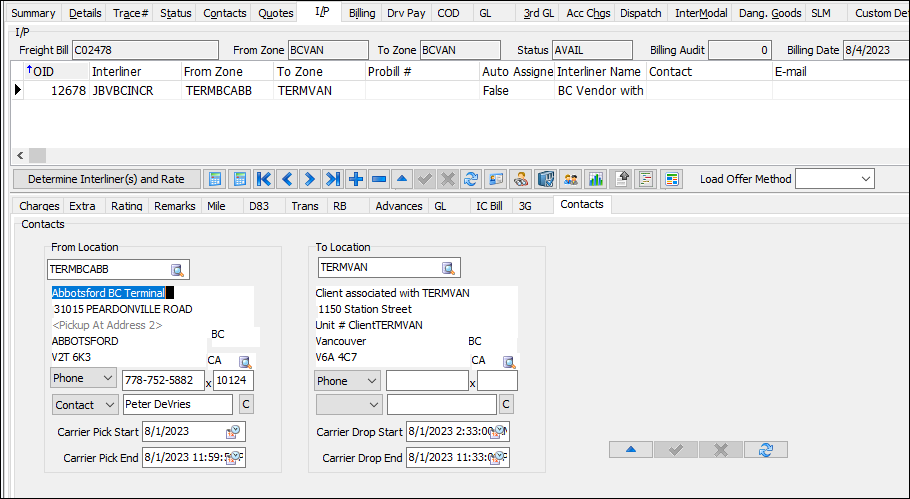
Task: Switch to the Billing tab
Action: point(362,13)
